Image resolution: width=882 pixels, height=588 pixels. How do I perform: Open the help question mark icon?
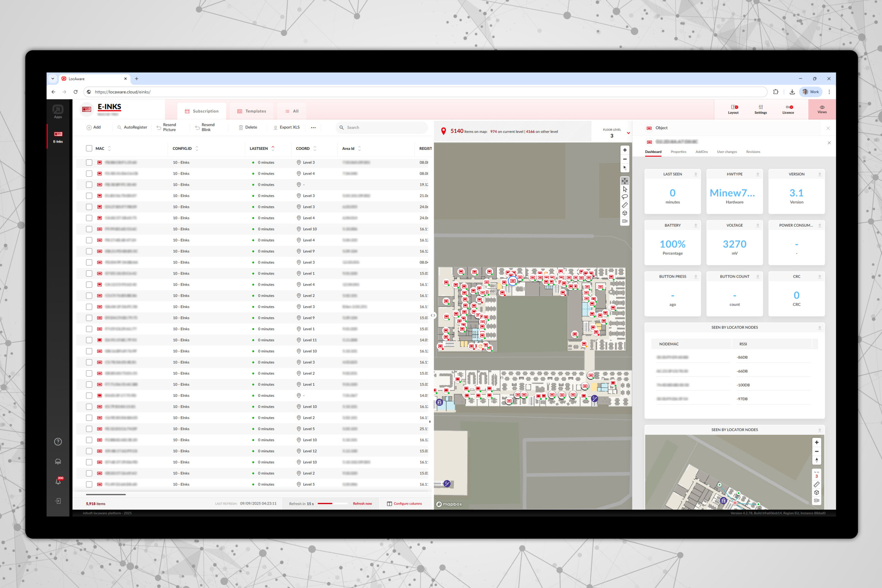click(58, 442)
